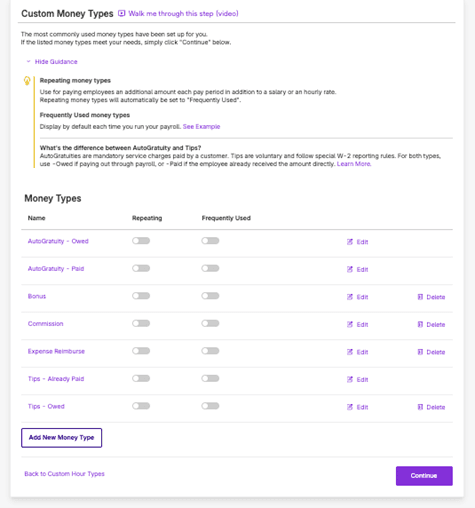Viewport: 475px width, 508px height.
Task: Click the delete icon for Bonus row
Action: pos(420,297)
